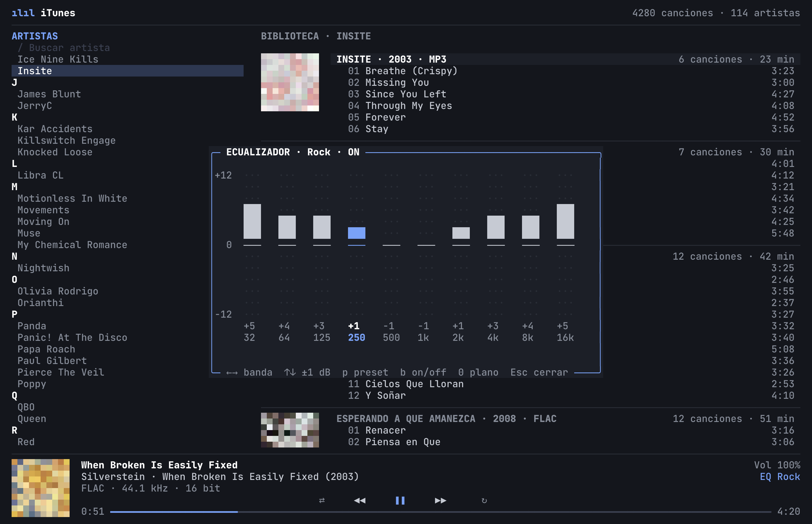The width and height of the screenshot is (812, 524).
Task: Open the EQ Rock indicator
Action: click(x=780, y=477)
